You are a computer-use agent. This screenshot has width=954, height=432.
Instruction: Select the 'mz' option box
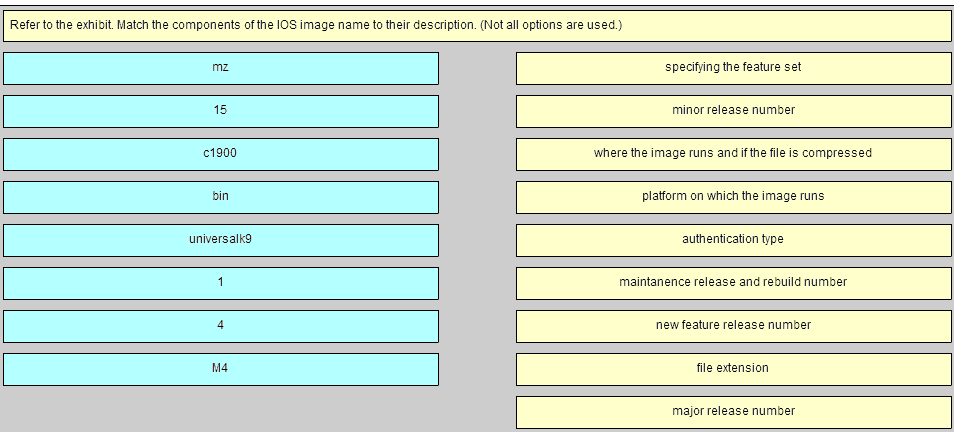pos(221,68)
